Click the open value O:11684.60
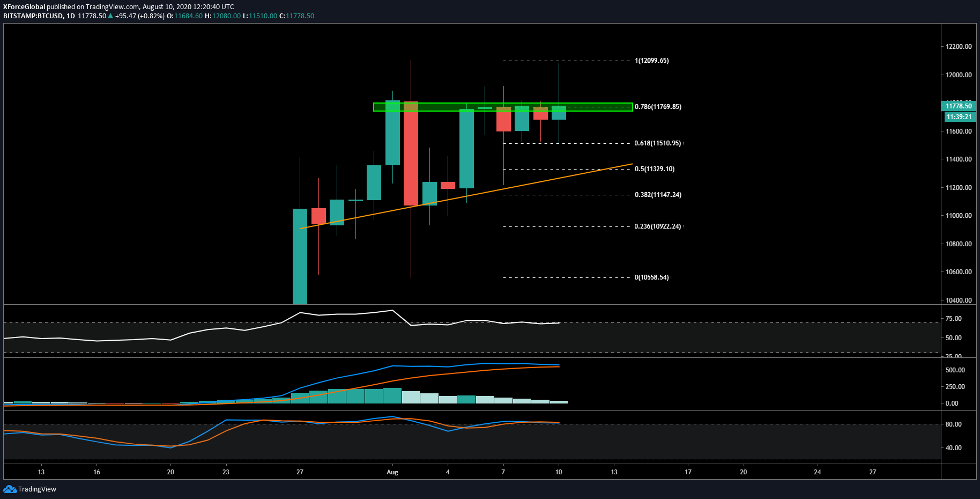Image resolution: width=980 pixels, height=499 pixels. coord(184,16)
